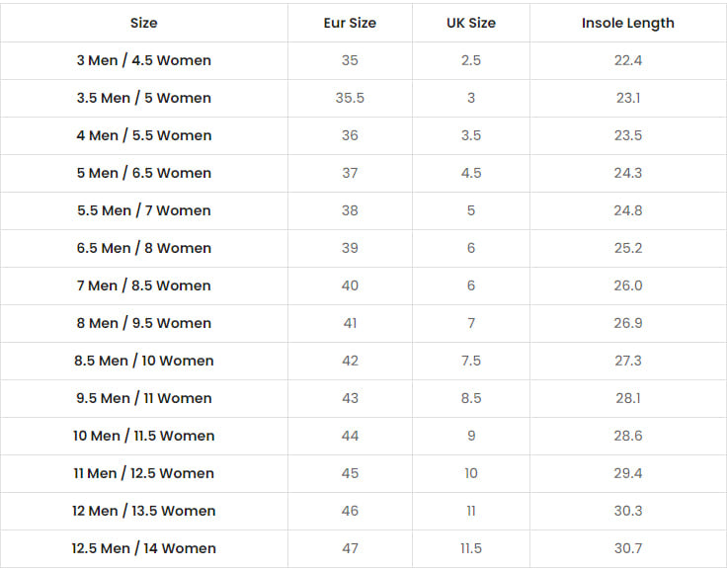Click the UK Size column header
This screenshot has width=728, height=570.
point(471,23)
